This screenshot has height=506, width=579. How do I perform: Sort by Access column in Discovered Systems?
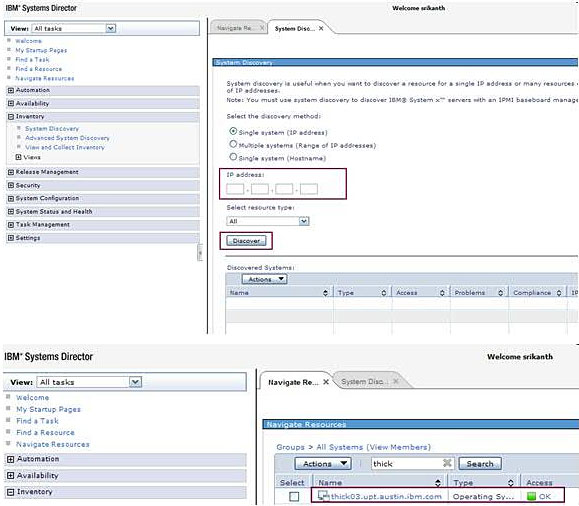[442, 293]
